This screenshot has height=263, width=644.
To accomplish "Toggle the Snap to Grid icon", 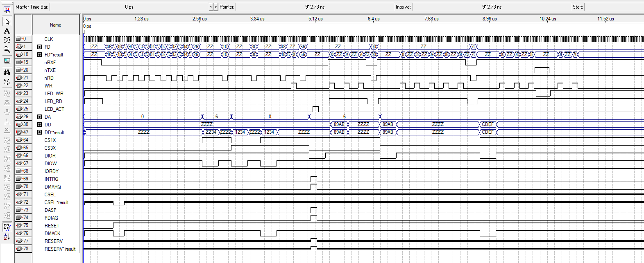I will point(7,227).
